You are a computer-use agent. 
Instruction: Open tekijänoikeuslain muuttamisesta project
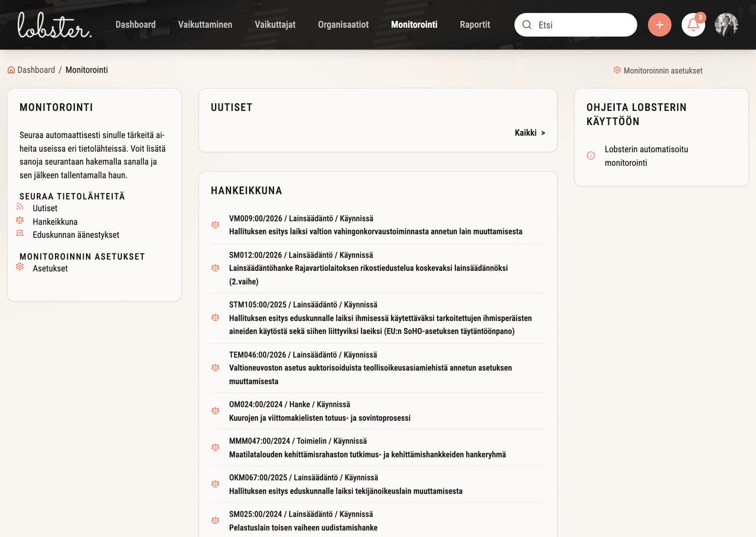tap(346, 491)
